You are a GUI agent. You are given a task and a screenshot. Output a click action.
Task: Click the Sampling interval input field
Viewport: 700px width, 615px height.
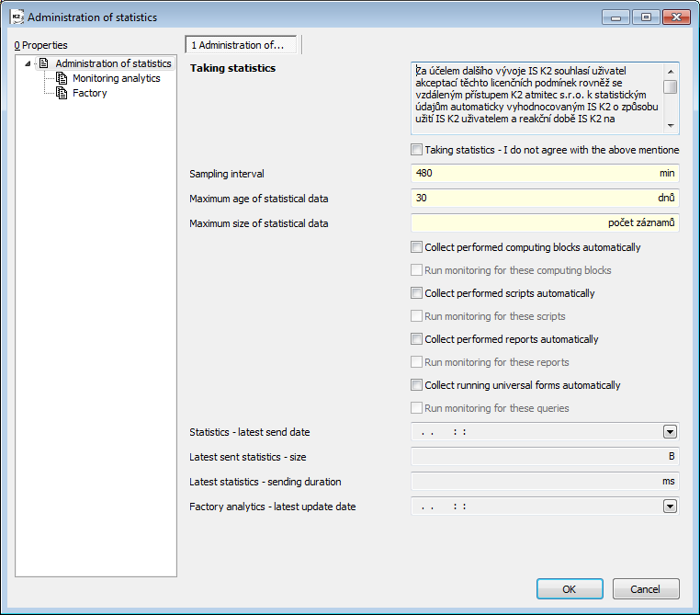(x=545, y=174)
